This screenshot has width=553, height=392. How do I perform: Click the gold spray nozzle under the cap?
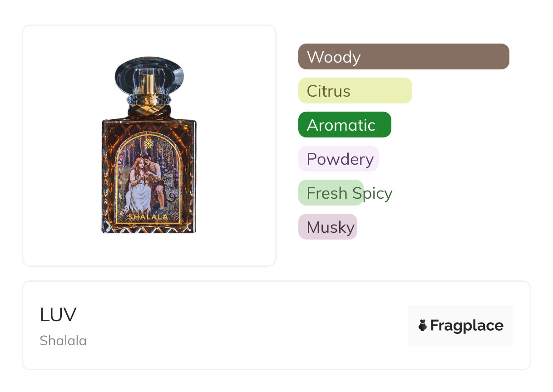pyautogui.click(x=148, y=83)
